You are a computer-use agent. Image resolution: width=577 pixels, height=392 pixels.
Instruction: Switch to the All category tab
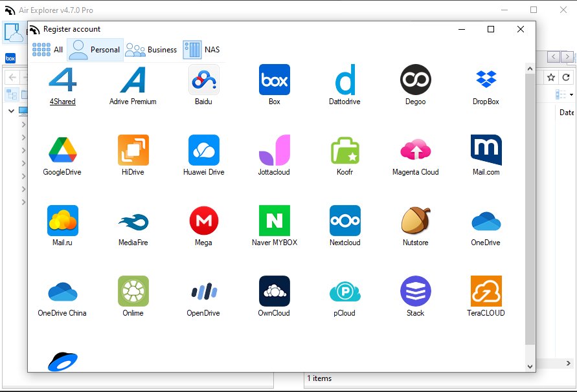[47, 50]
